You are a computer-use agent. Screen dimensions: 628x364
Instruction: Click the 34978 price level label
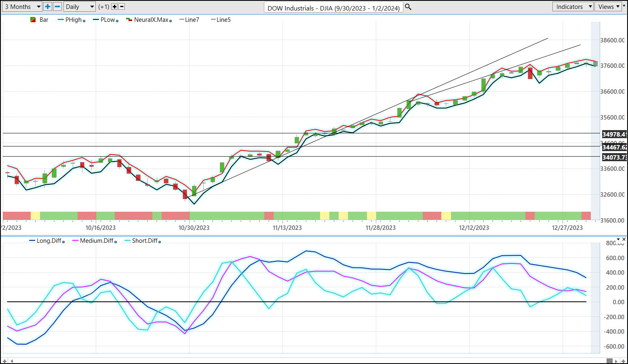pos(614,135)
